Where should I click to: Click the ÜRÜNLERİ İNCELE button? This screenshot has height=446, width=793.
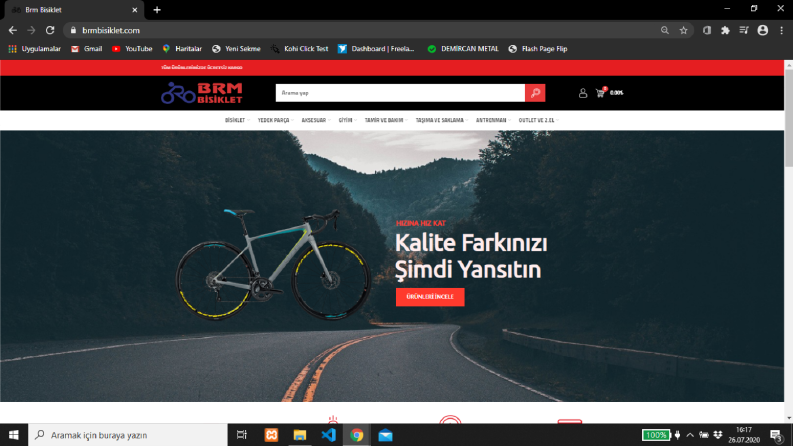tap(430, 297)
